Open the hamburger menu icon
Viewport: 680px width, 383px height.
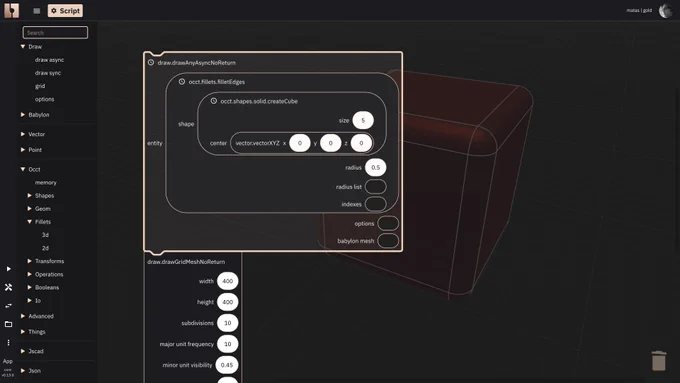pos(36,11)
